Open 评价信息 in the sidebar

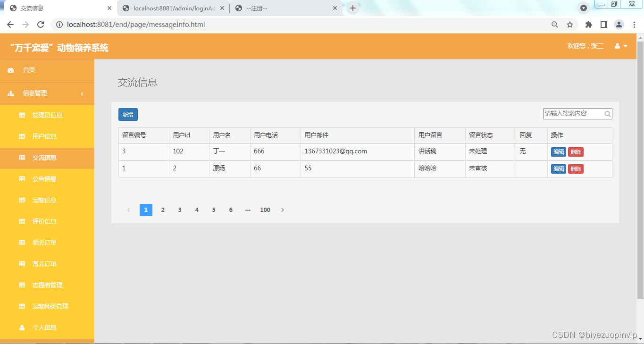point(47,221)
